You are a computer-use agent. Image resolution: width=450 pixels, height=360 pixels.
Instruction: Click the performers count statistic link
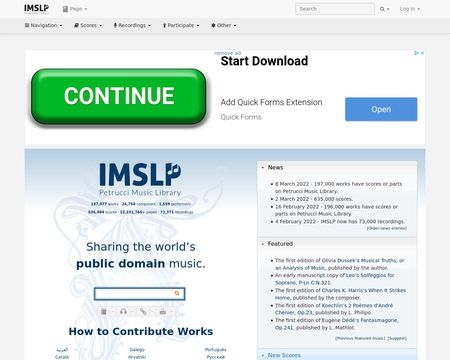[175, 204]
